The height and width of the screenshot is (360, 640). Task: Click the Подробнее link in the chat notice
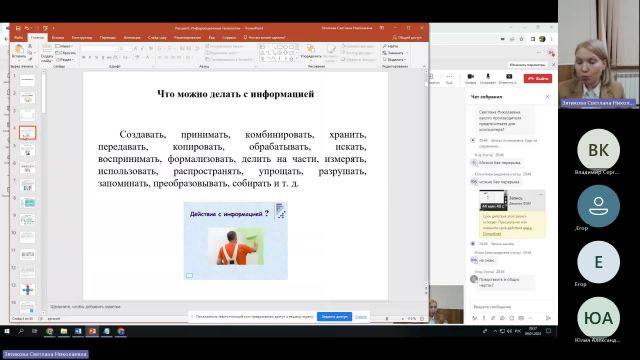492,234
